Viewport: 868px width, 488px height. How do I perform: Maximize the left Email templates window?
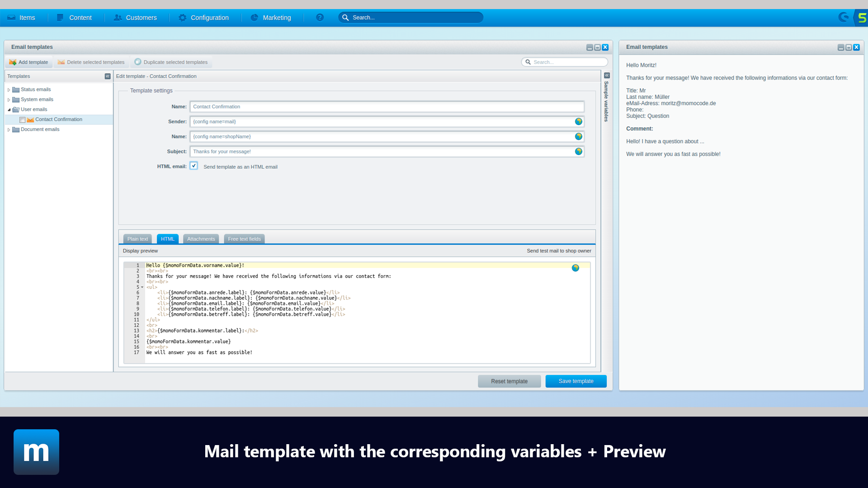(x=597, y=47)
